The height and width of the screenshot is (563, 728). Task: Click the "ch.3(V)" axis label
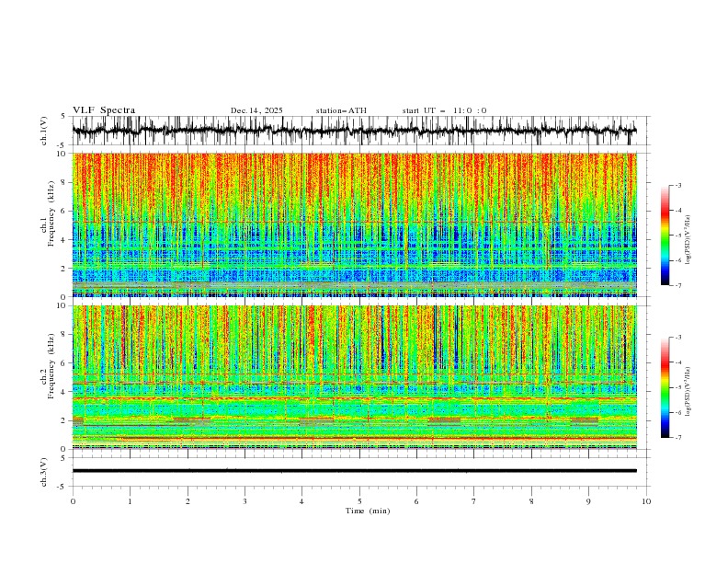(x=44, y=472)
